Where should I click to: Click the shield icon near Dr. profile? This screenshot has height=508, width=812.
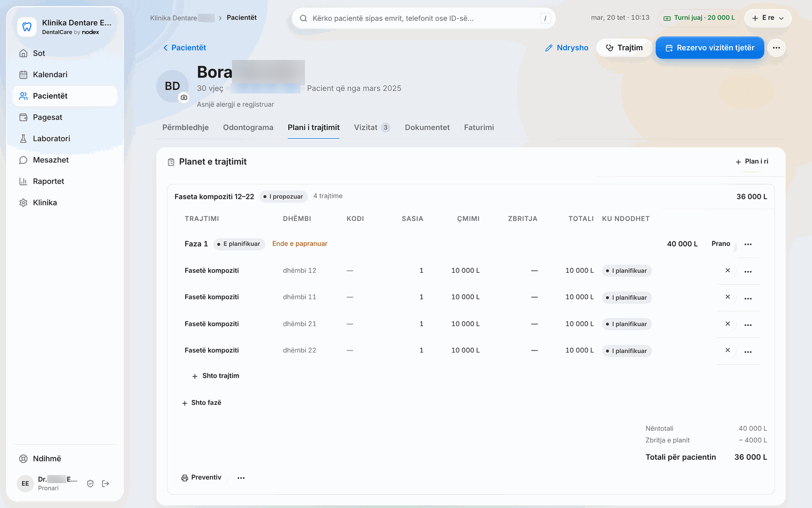[90, 484]
